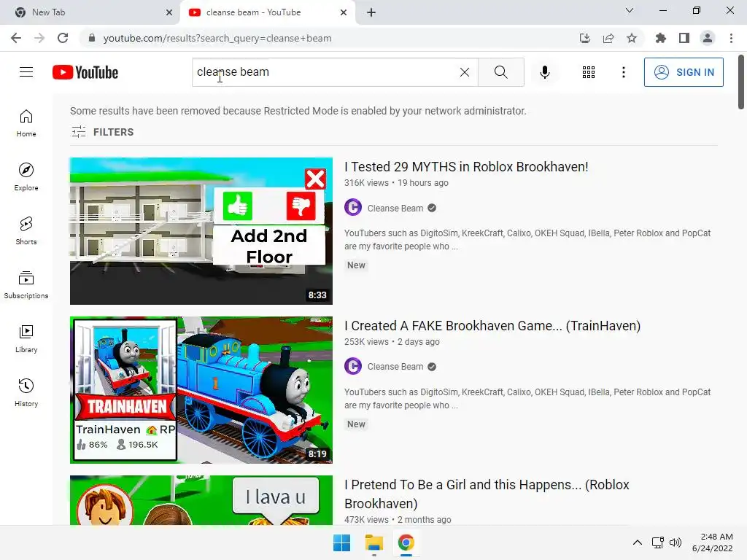Go back with the browser back arrow
Screen dimensions: 747x560
16,38
